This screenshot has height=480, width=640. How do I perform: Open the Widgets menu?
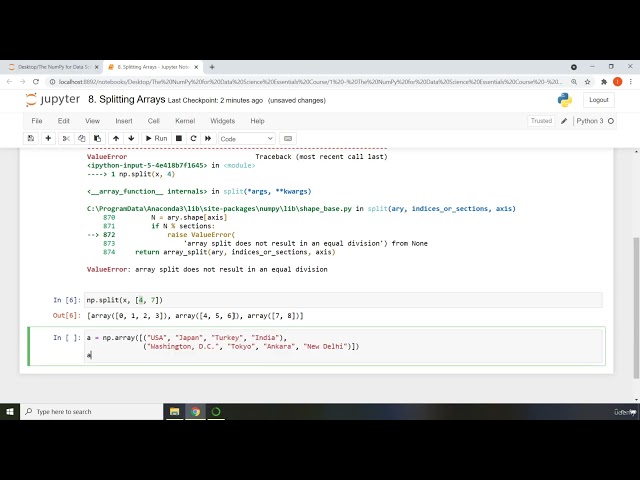pos(222,121)
